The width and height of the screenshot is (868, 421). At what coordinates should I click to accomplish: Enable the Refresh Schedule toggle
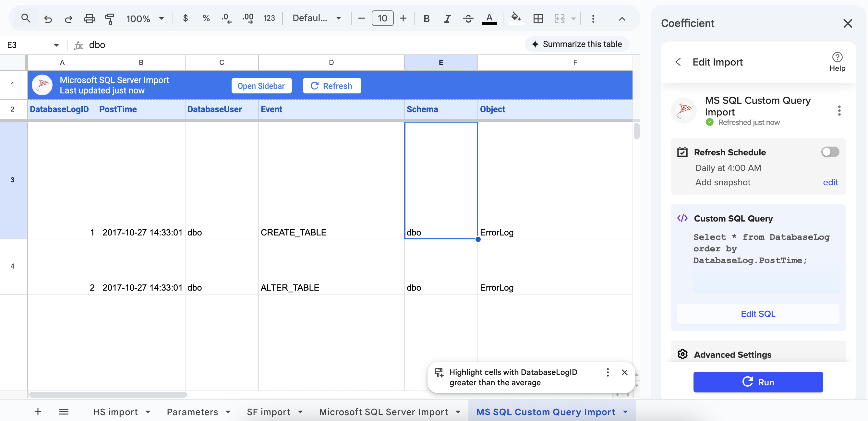pos(830,152)
